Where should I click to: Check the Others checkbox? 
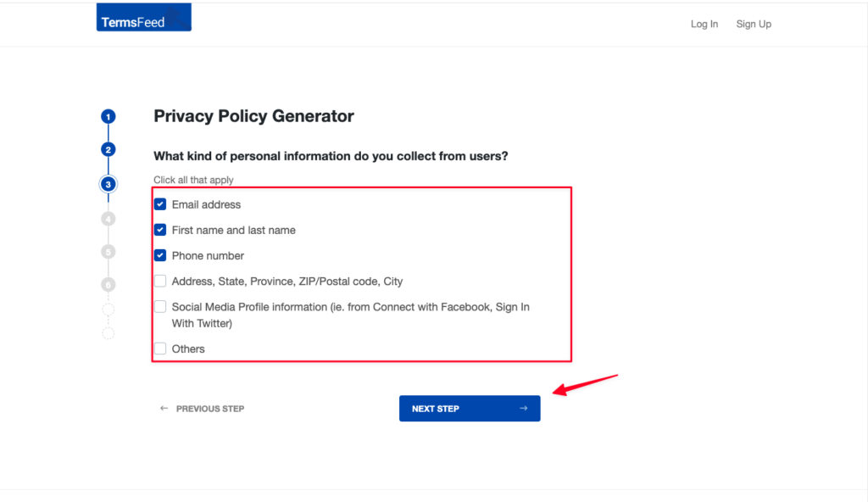click(x=160, y=349)
